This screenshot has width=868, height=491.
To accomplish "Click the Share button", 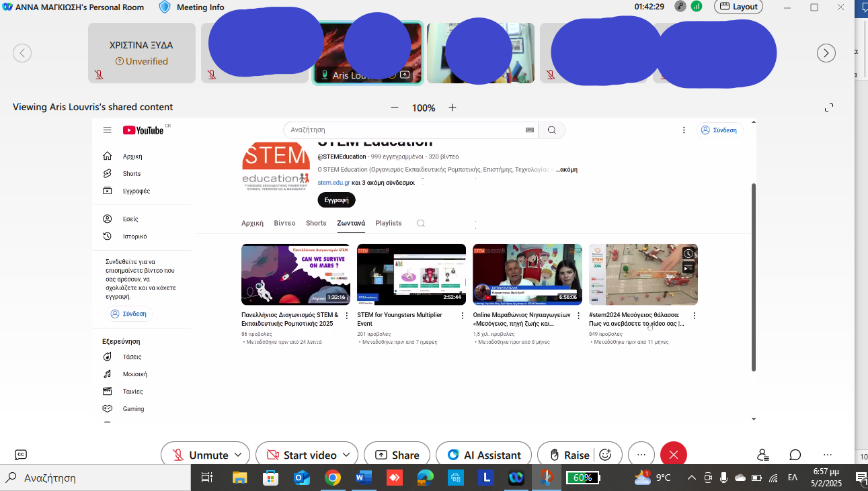I will coord(397,455).
